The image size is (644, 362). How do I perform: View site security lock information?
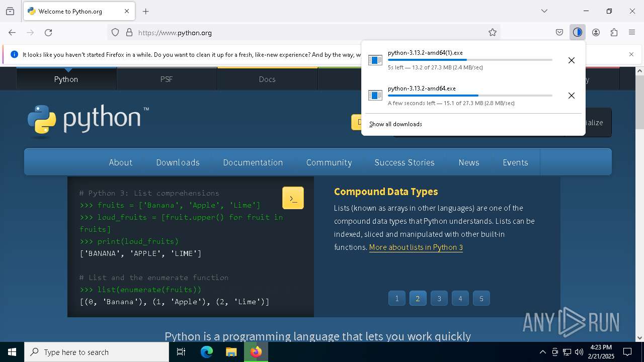[129, 33]
